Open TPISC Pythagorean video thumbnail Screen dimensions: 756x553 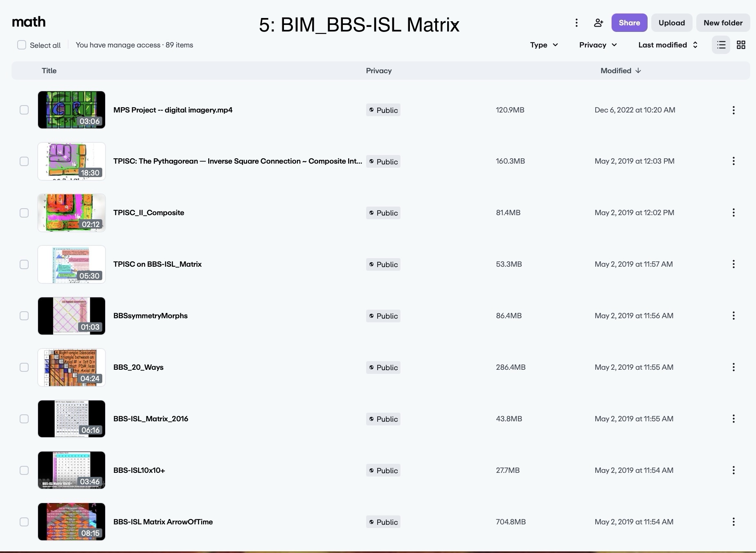coord(72,161)
